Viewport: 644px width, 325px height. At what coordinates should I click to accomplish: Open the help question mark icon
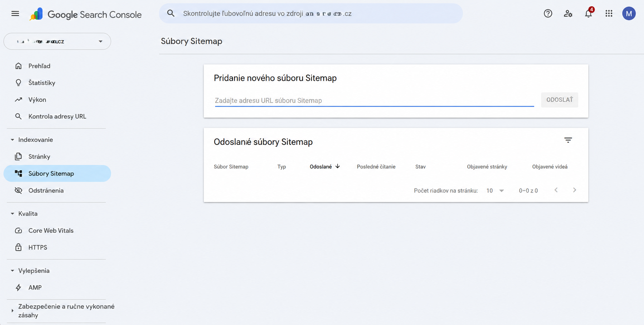tap(548, 13)
